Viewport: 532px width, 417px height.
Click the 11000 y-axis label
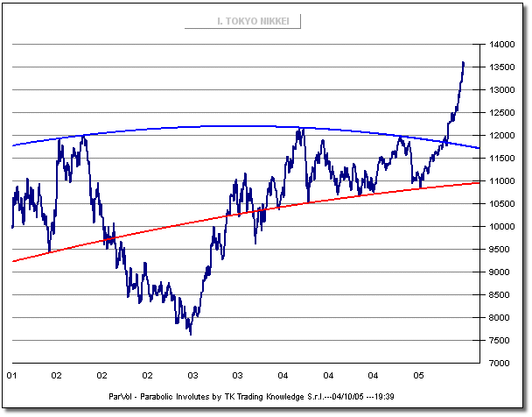click(x=502, y=180)
